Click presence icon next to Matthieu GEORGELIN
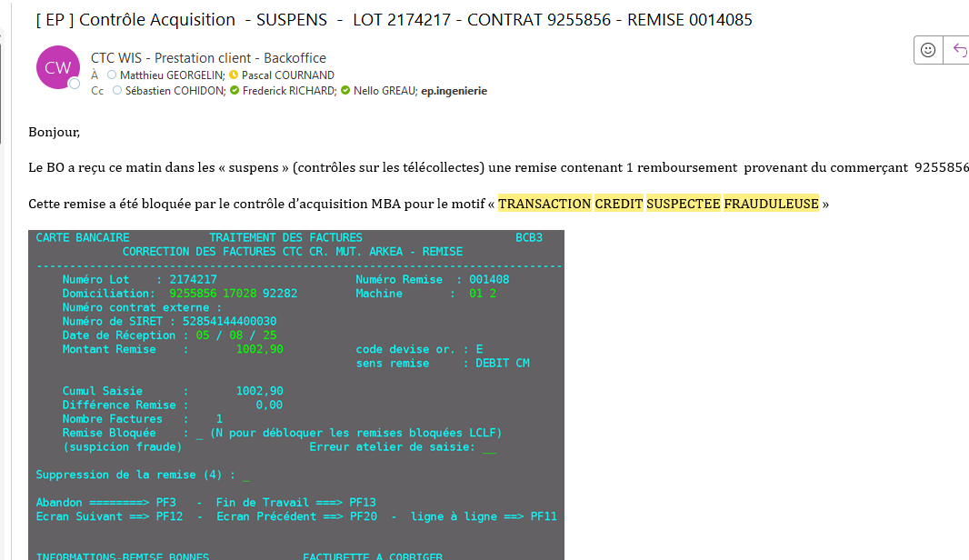 pyautogui.click(x=112, y=75)
